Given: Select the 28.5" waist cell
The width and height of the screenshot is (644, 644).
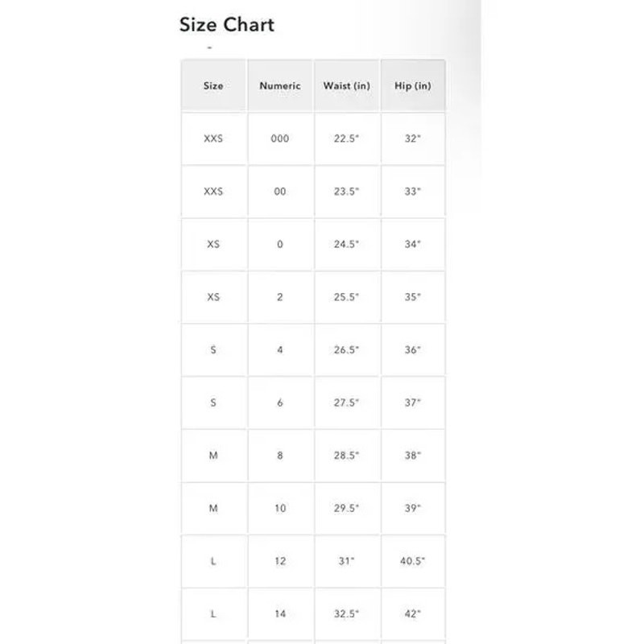Looking at the screenshot, I should [347, 456].
